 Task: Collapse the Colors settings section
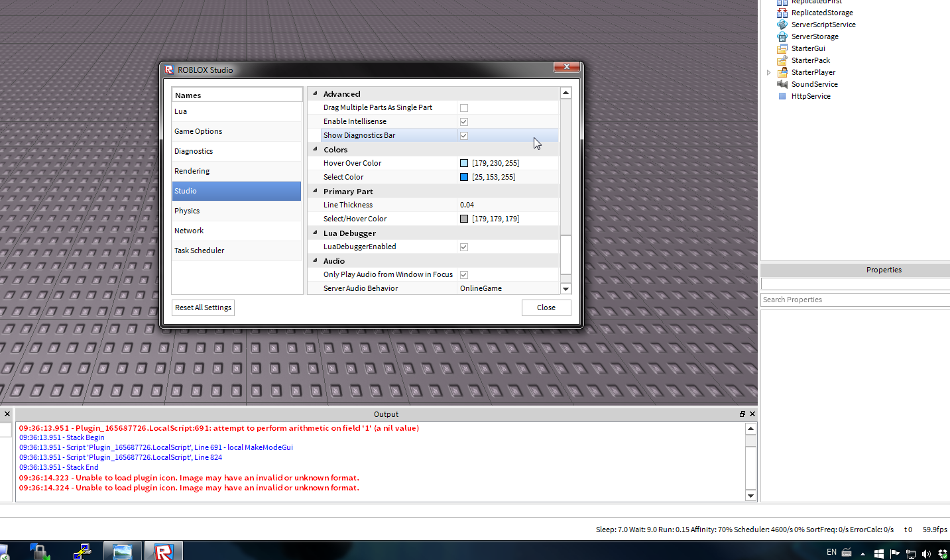(314, 149)
